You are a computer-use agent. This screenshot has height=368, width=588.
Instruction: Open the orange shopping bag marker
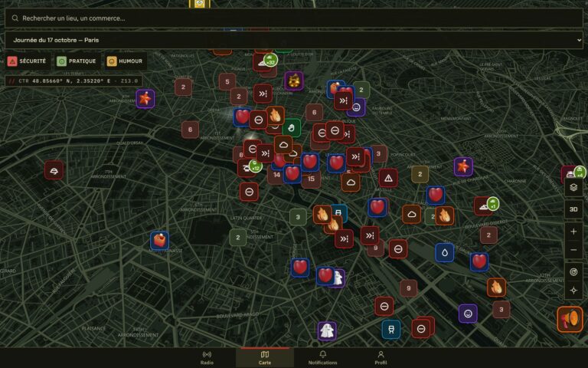(x=160, y=241)
